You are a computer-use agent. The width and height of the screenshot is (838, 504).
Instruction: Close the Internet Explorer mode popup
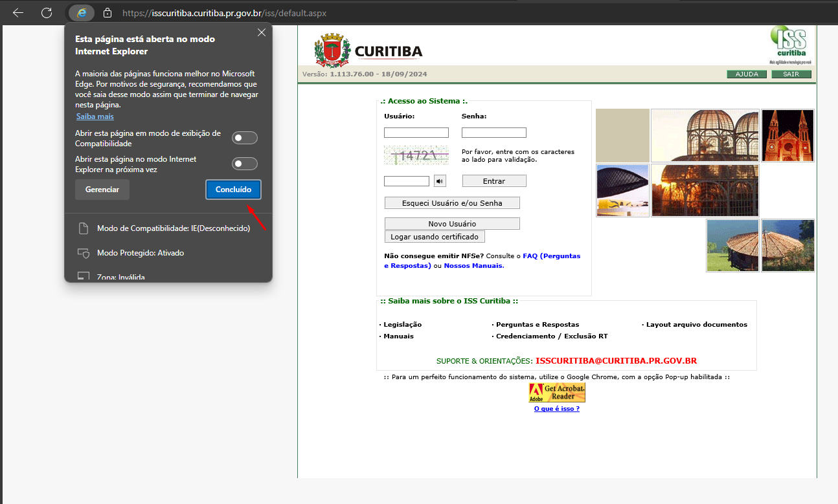(x=262, y=32)
